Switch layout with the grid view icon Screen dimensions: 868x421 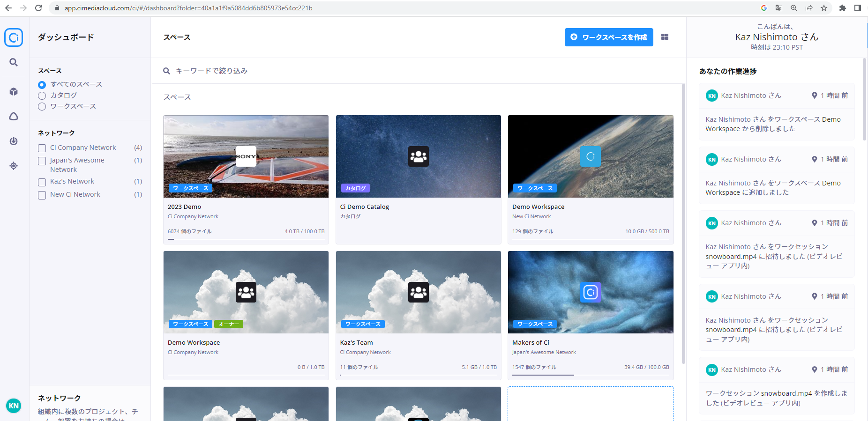(665, 37)
